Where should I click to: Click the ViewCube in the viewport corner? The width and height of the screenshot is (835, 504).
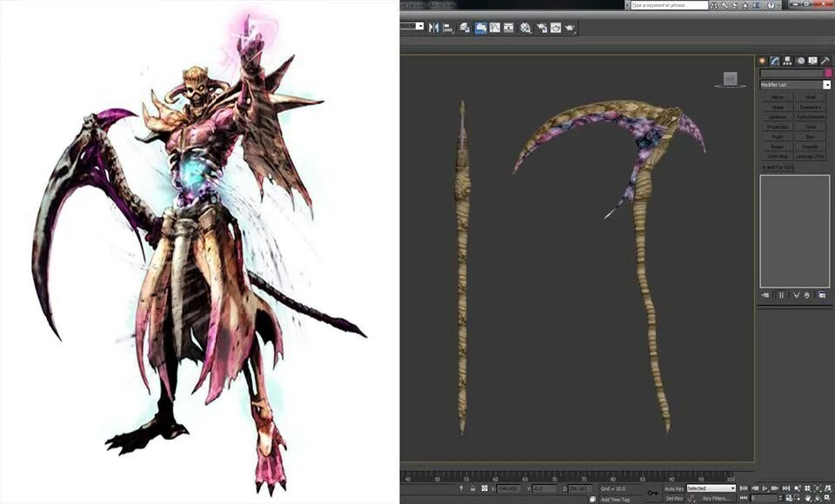[730, 79]
